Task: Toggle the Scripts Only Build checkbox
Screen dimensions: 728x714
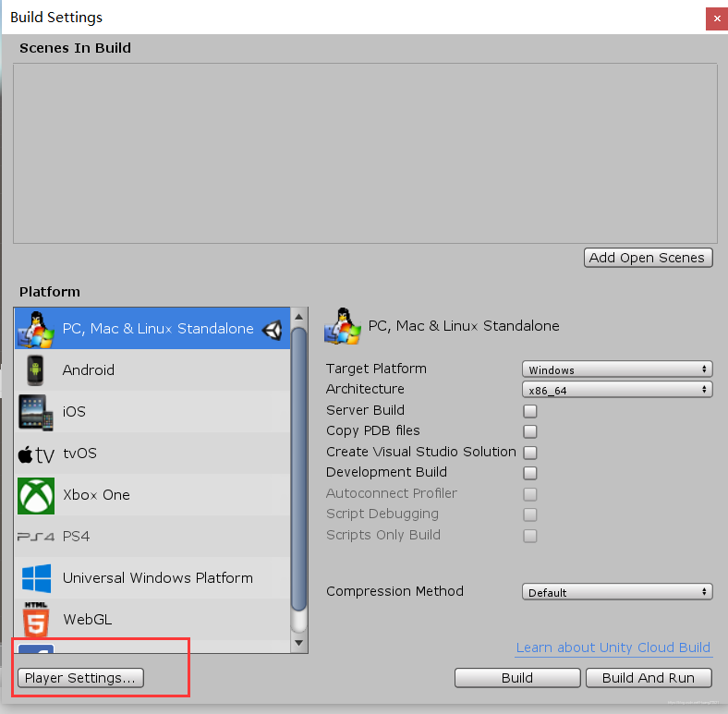Action: [x=529, y=536]
